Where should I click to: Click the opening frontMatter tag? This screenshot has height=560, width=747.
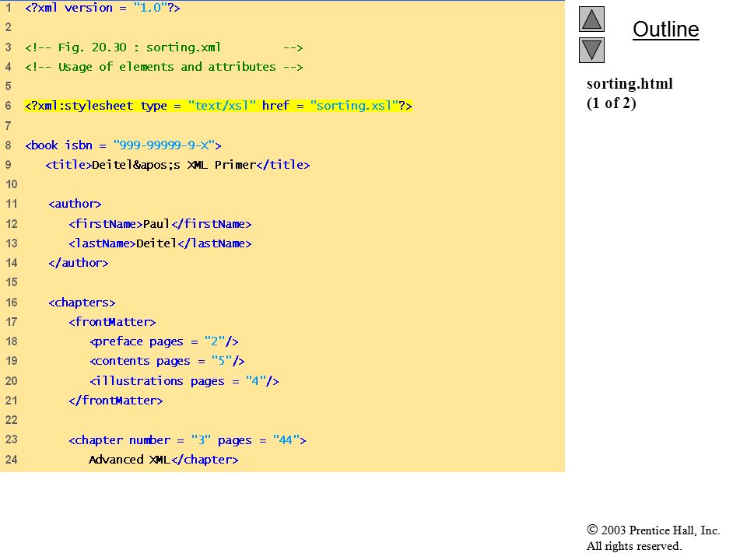click(112, 322)
